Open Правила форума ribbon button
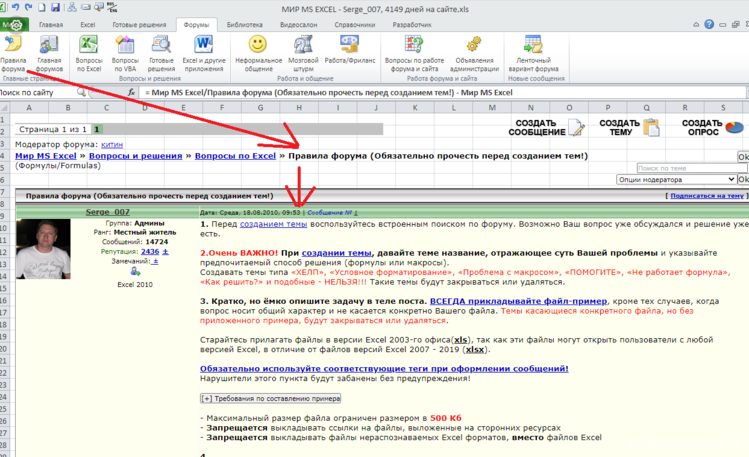Image resolution: width=749 pixels, height=457 pixels. point(13,54)
